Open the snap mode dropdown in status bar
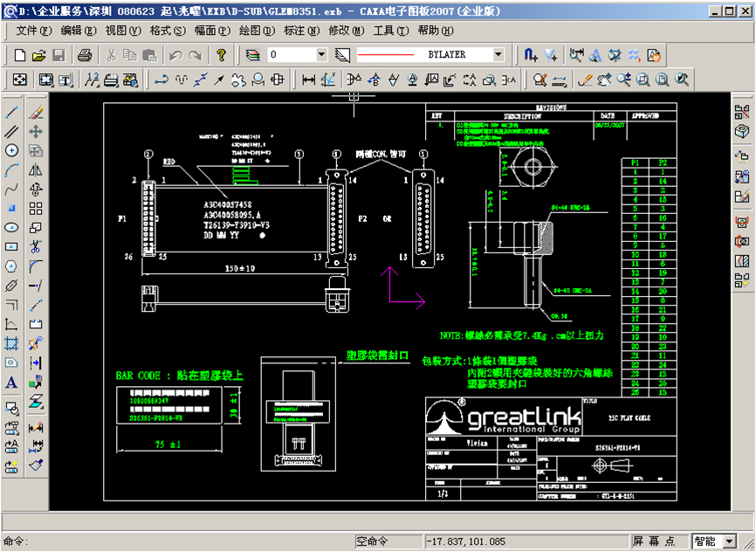756x552 pixels. point(730,542)
